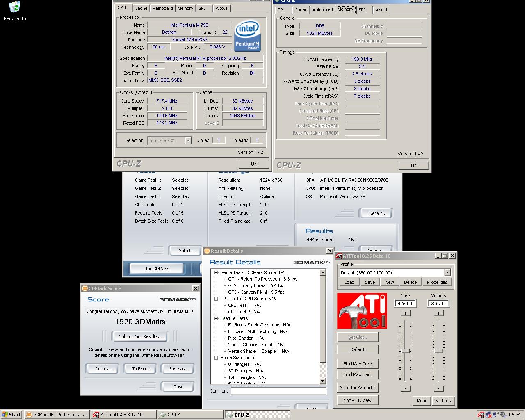
Task: Click the 3DMark Score window title icon
Action: coord(84,288)
